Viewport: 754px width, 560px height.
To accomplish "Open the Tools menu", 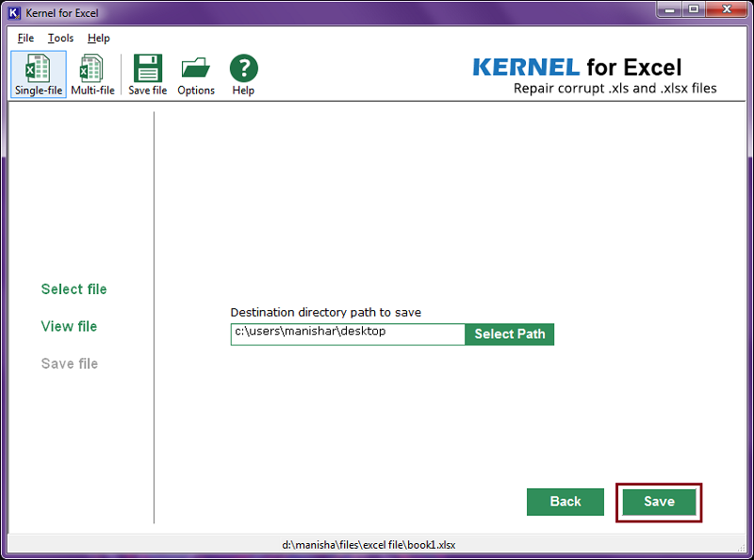I will (60, 38).
